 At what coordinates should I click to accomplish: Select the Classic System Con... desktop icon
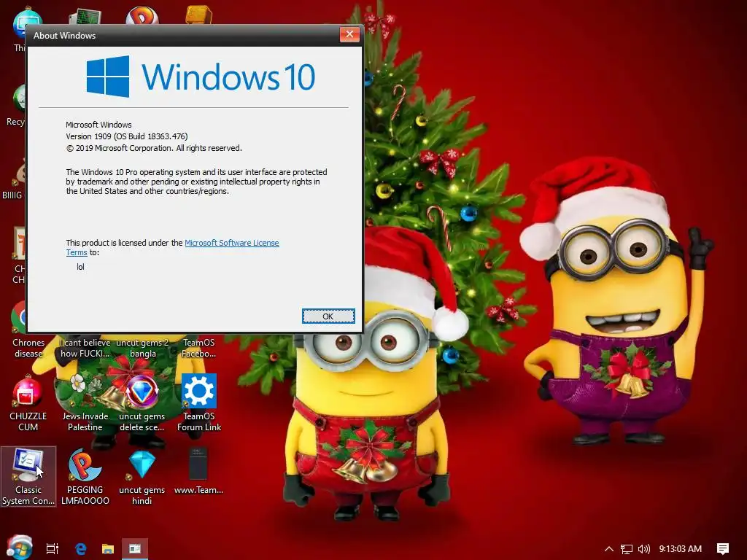pos(28,477)
